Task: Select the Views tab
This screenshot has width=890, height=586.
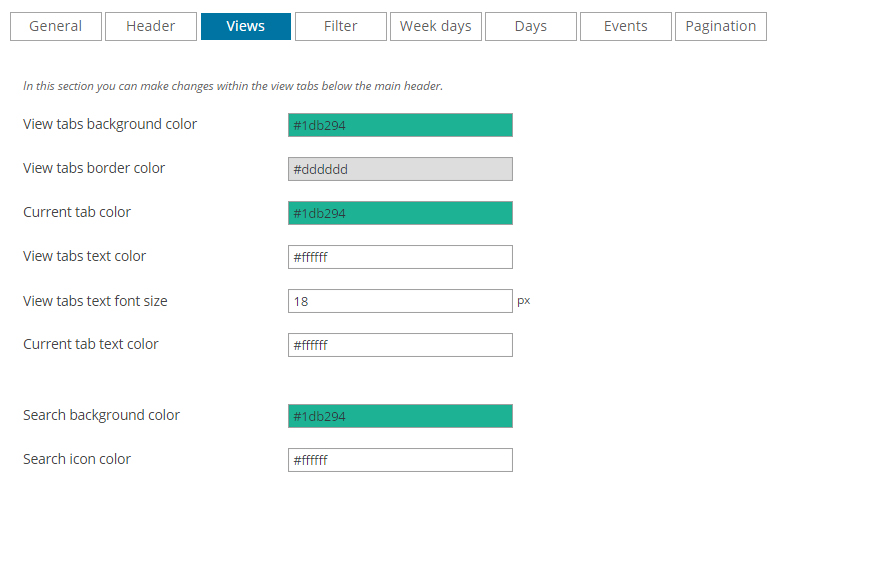Action: pos(246,27)
